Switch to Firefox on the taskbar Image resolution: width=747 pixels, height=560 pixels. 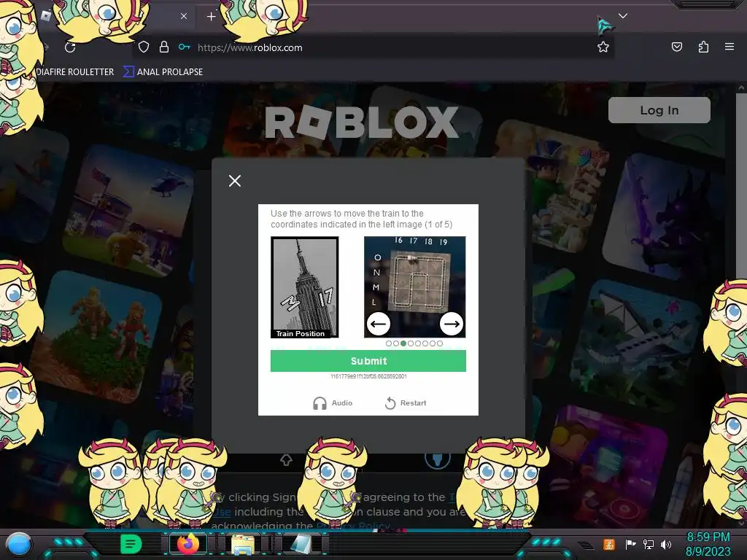click(188, 544)
